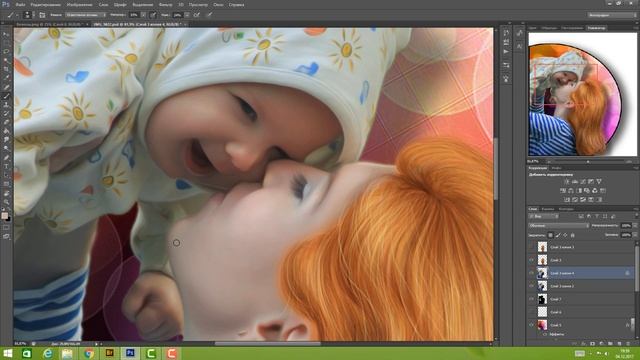This screenshot has width=640, height=360.
Task: Select the Move tool
Action: pyautogui.click(x=6, y=34)
